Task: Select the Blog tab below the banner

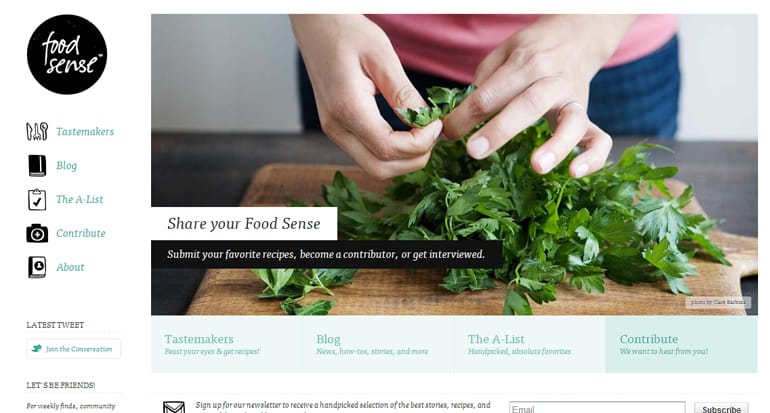Action: pos(379,344)
